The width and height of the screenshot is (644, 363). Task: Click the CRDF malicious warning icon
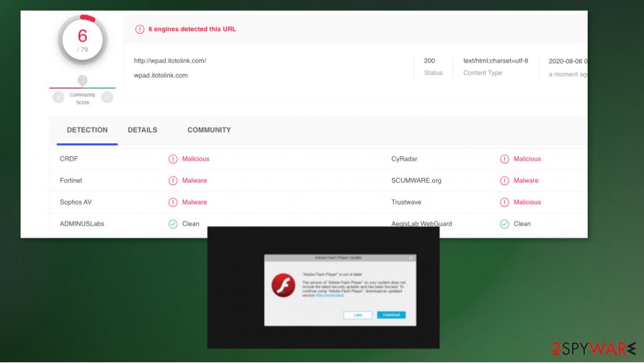pyautogui.click(x=173, y=159)
